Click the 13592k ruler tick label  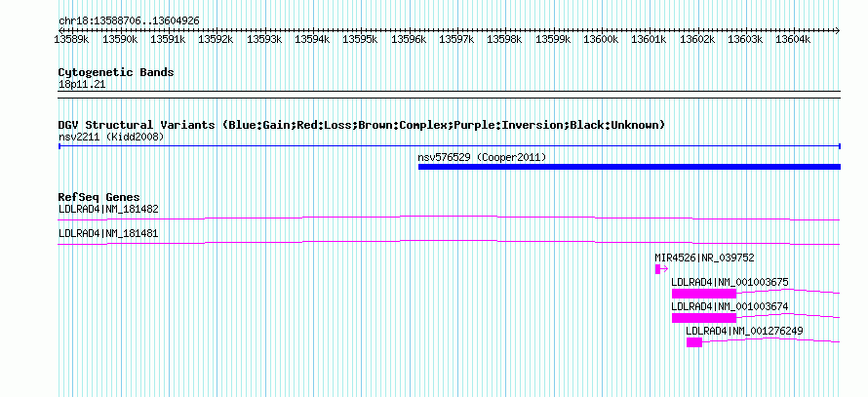click(x=216, y=39)
